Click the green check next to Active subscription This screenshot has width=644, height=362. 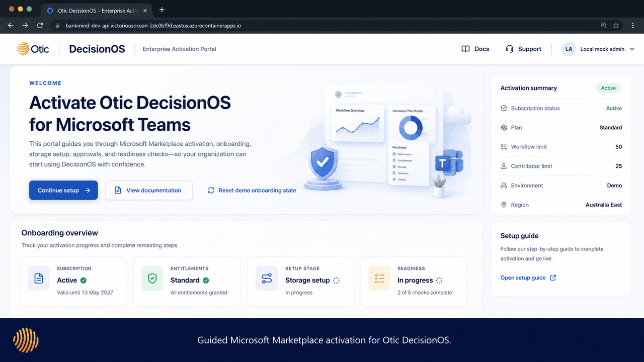click(84, 281)
